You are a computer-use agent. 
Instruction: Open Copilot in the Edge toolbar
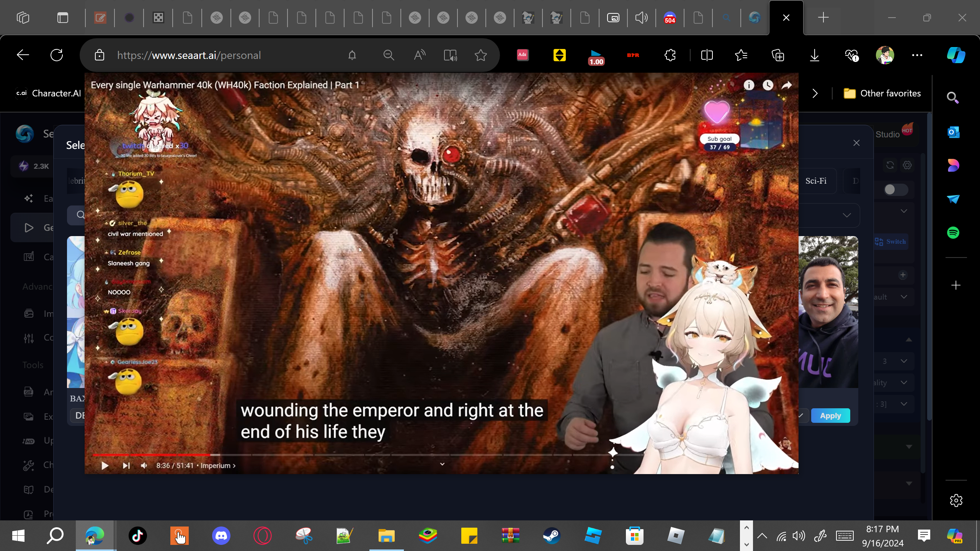pos(956,55)
